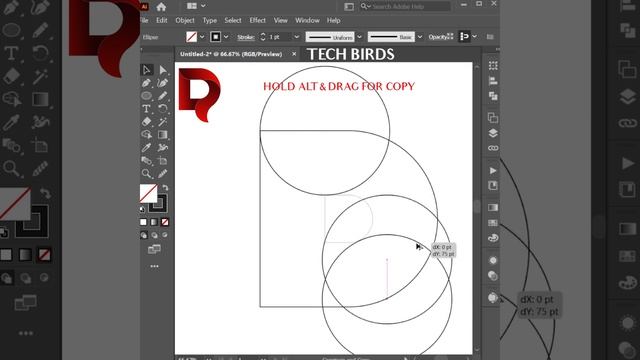Pick the Curvature tool
This screenshot has height=360, width=640.
(162, 83)
